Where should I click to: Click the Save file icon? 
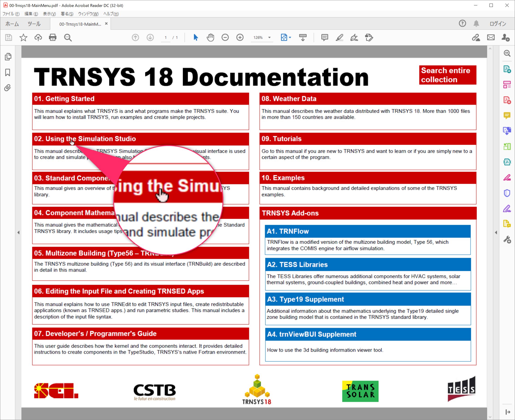[x=9, y=37]
